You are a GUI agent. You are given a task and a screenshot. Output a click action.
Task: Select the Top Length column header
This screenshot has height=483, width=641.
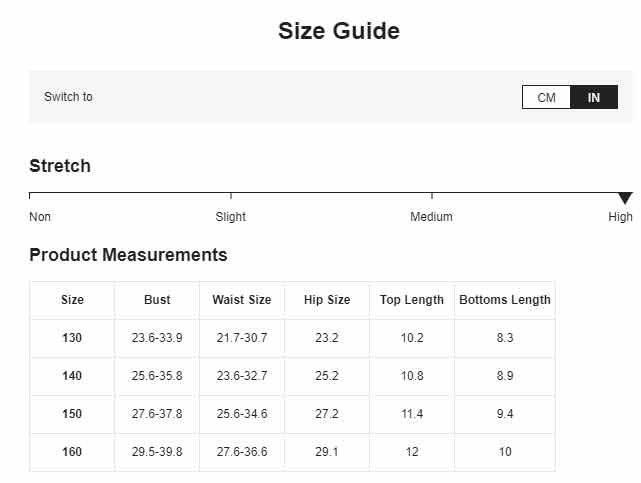[x=412, y=300]
